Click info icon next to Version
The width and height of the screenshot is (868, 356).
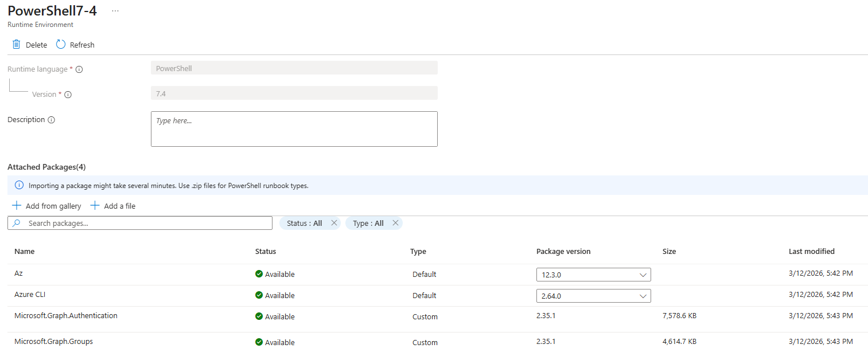point(68,95)
